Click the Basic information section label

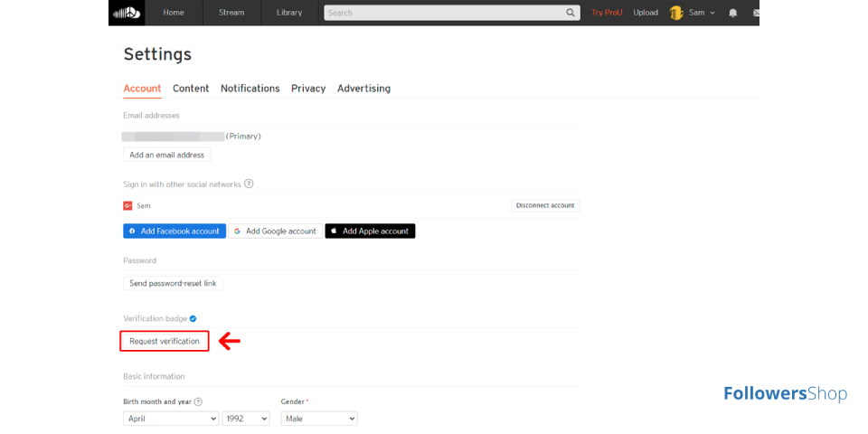(x=154, y=376)
